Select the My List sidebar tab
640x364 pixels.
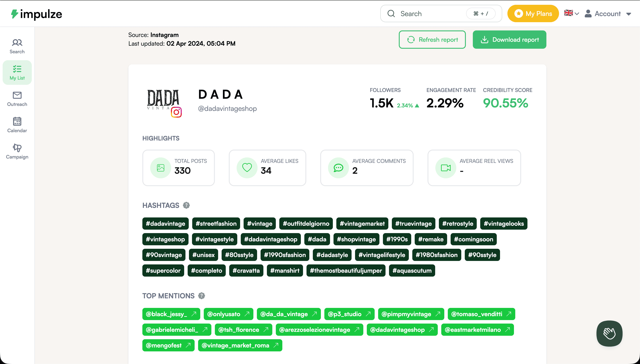tap(17, 72)
